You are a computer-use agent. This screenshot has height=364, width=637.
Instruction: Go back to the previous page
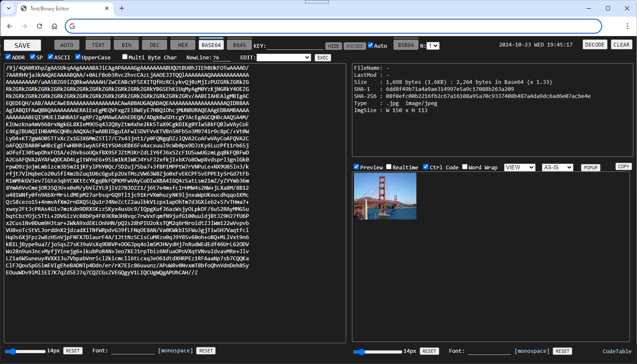[x=10, y=26]
